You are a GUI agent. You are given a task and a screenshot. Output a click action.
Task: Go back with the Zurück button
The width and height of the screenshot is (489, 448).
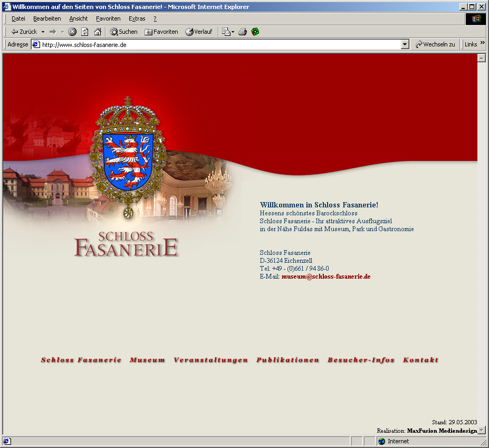click(24, 32)
